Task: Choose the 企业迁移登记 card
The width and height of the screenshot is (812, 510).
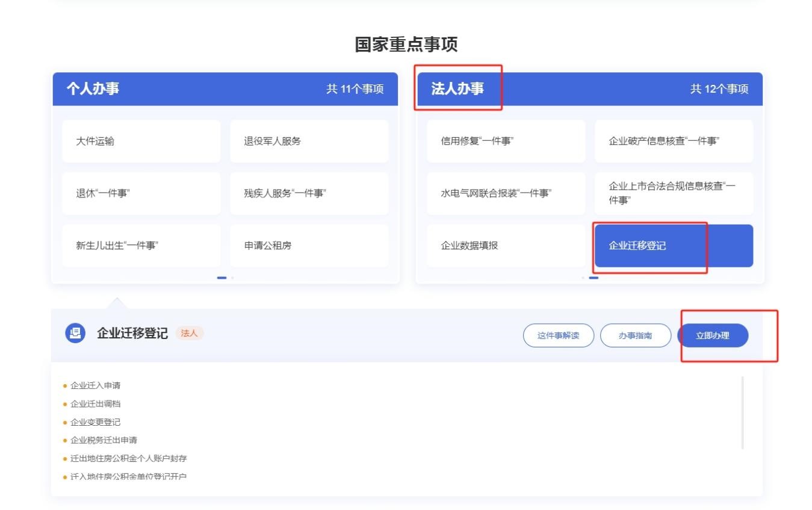Action: tap(673, 246)
